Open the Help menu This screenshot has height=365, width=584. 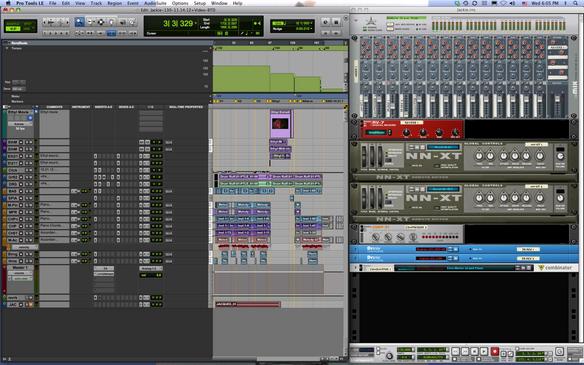click(238, 3)
